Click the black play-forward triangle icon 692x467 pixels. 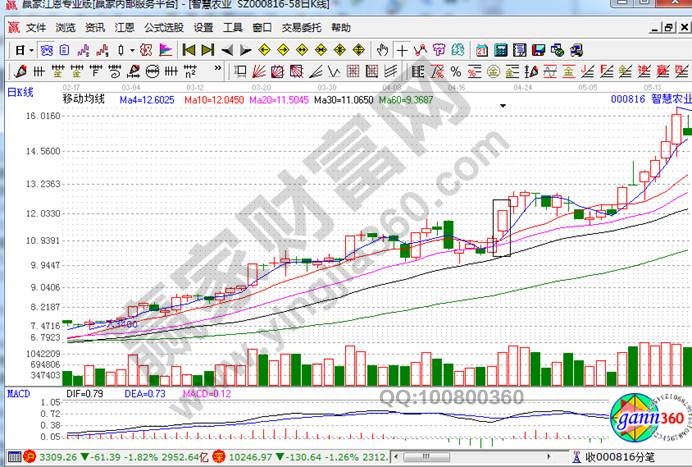tap(246, 49)
